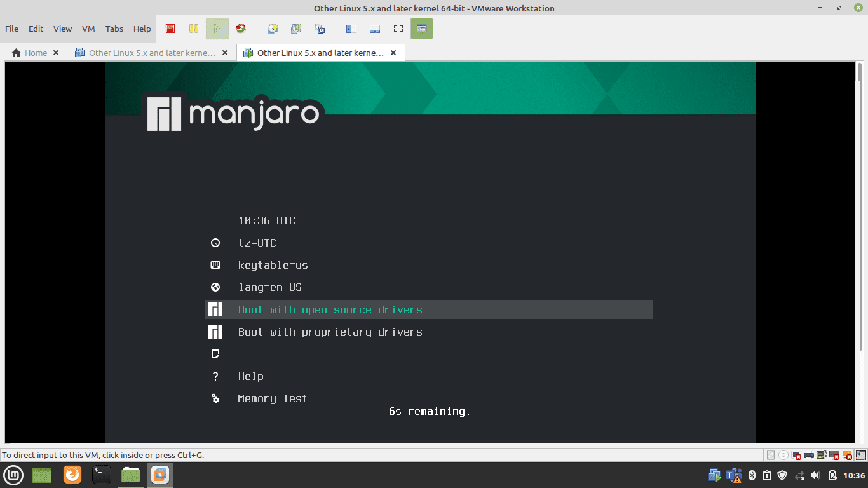Screen dimensions: 868x488
Task: Launch Firefox from the taskbar
Action: [x=72, y=475]
